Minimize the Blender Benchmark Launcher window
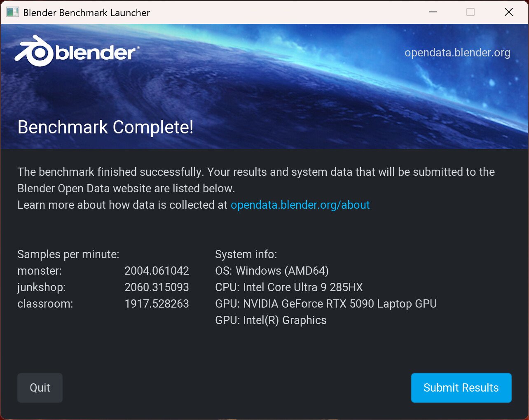Viewport: 529px width, 420px height. 433,12
